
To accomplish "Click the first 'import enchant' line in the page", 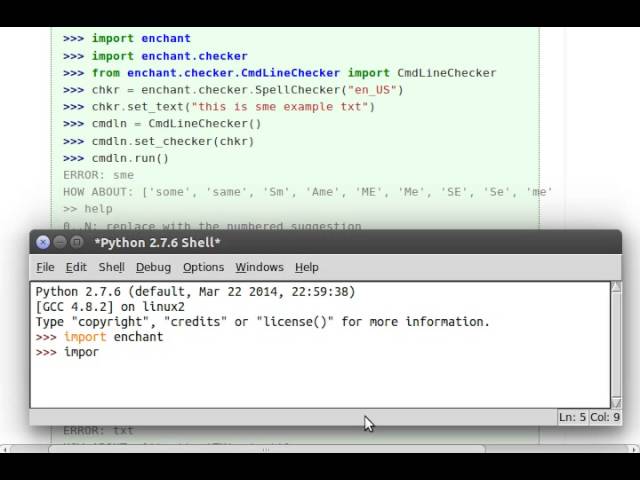I will (127, 38).
